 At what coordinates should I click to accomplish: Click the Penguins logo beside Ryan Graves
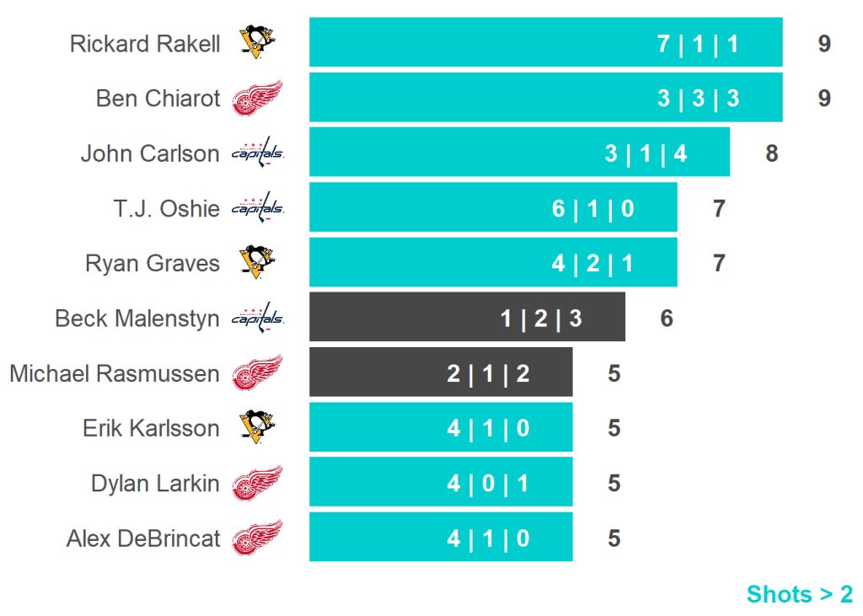click(257, 263)
